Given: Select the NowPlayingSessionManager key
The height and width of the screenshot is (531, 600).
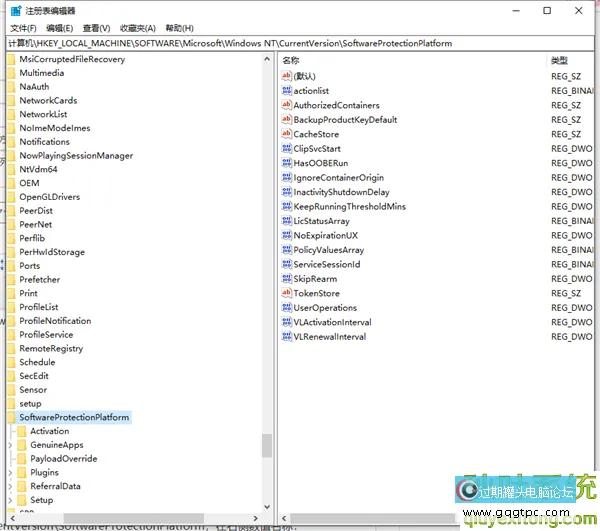Looking at the screenshot, I should [x=76, y=156].
